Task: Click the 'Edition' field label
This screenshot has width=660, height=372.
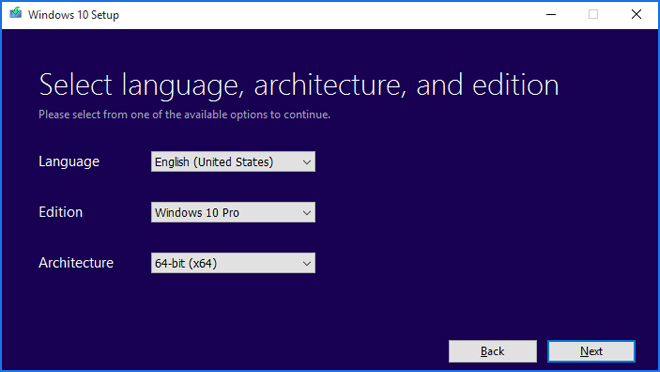Action: pos(61,212)
